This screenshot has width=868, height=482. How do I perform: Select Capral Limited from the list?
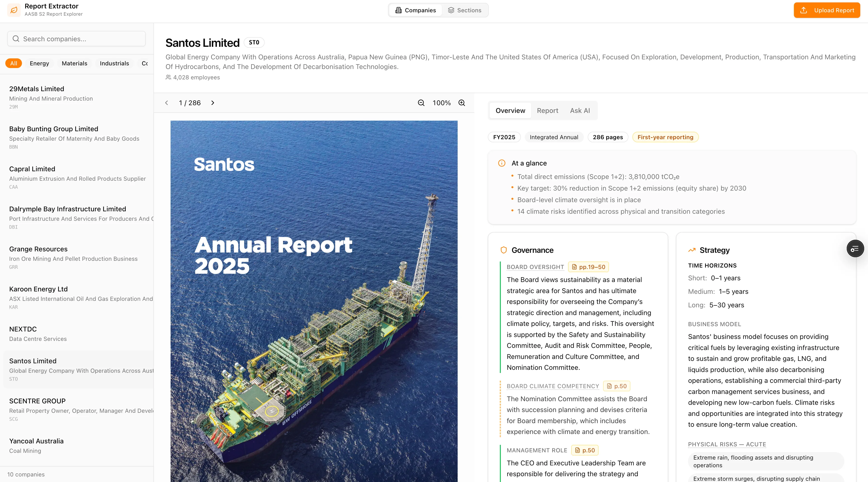[78, 177]
